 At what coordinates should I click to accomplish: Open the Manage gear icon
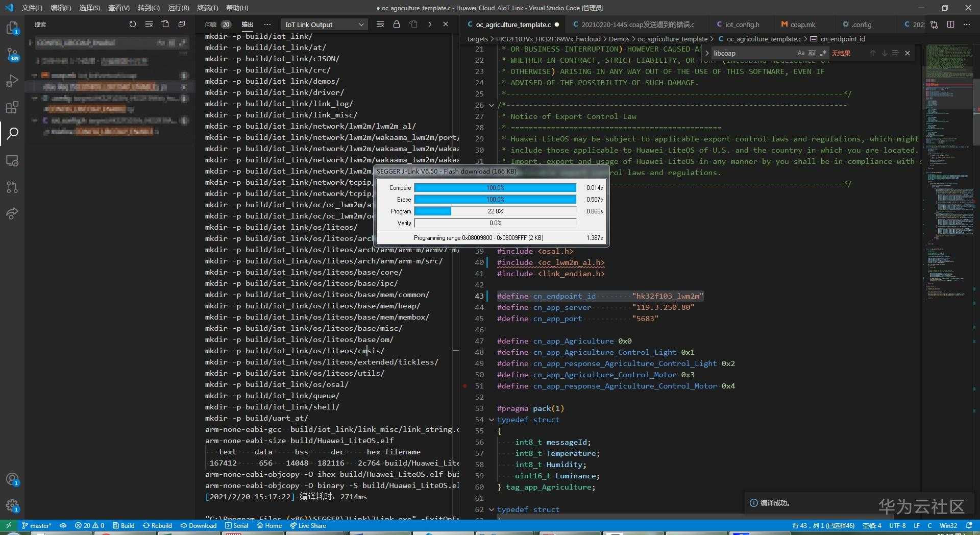coord(12,506)
